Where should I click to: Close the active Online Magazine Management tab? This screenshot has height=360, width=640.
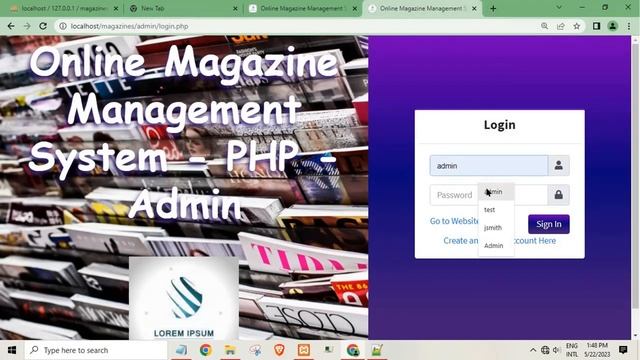[x=474, y=8]
